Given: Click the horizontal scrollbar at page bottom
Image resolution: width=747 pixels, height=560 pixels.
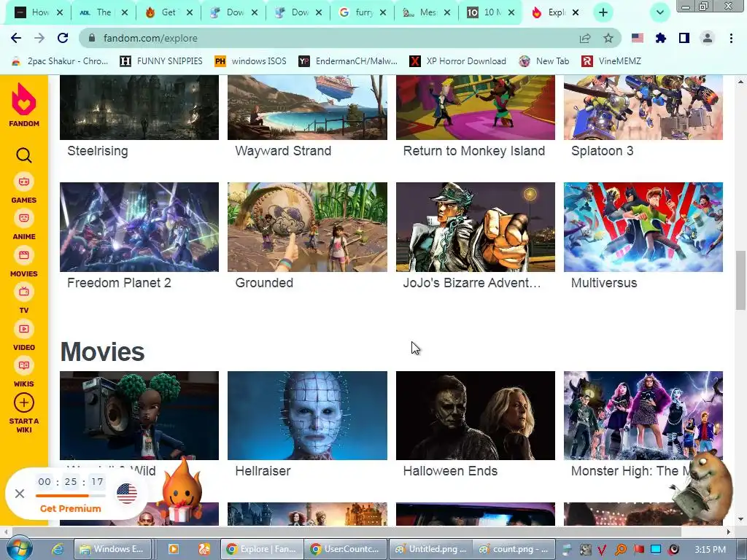Looking at the screenshot, I should 346,531.
